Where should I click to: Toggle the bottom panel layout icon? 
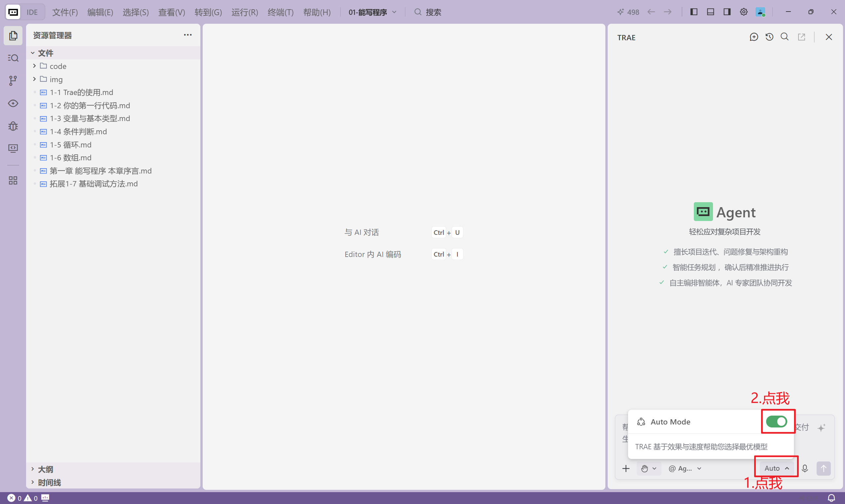coord(710,12)
